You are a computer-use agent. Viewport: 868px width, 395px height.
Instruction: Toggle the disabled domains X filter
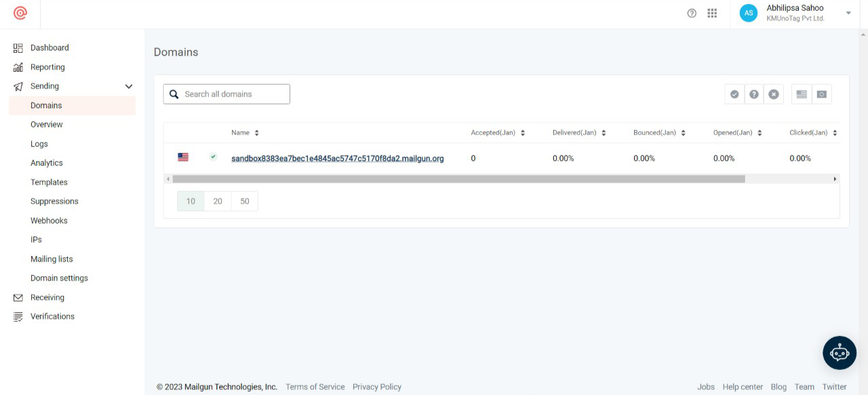[x=774, y=94]
